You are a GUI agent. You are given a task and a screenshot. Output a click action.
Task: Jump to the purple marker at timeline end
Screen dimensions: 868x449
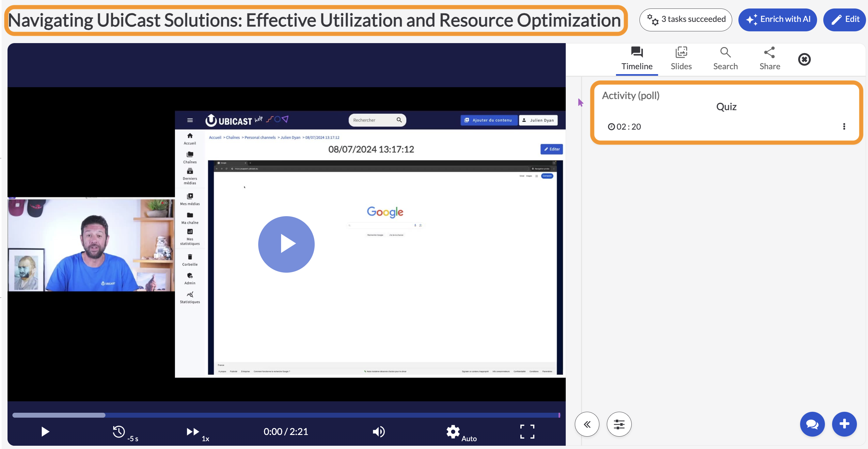click(x=559, y=415)
